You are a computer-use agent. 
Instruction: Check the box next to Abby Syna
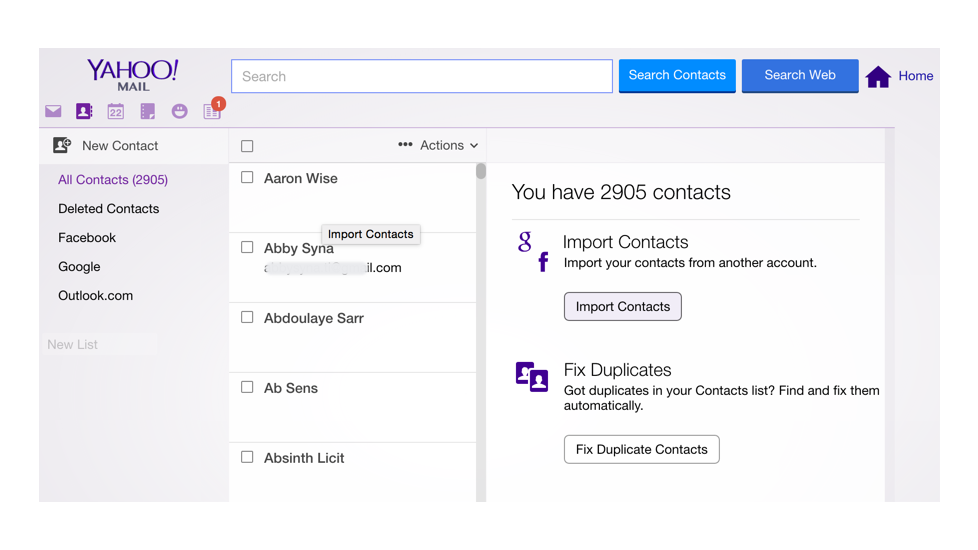[247, 248]
